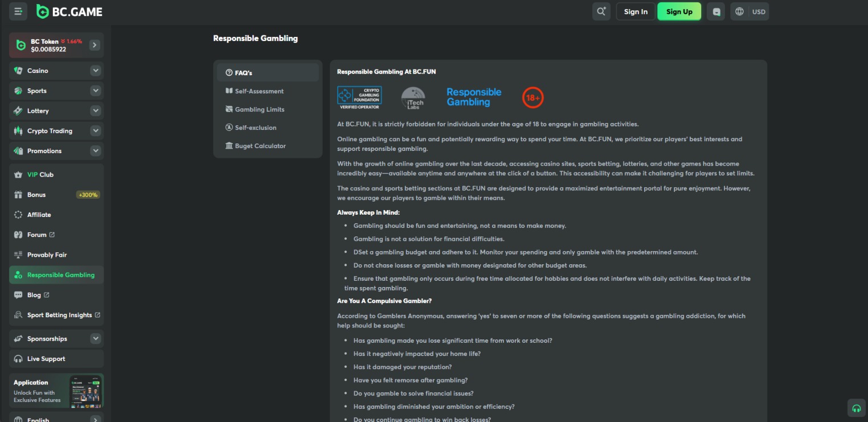Click the Affiliate circle icon

point(18,215)
